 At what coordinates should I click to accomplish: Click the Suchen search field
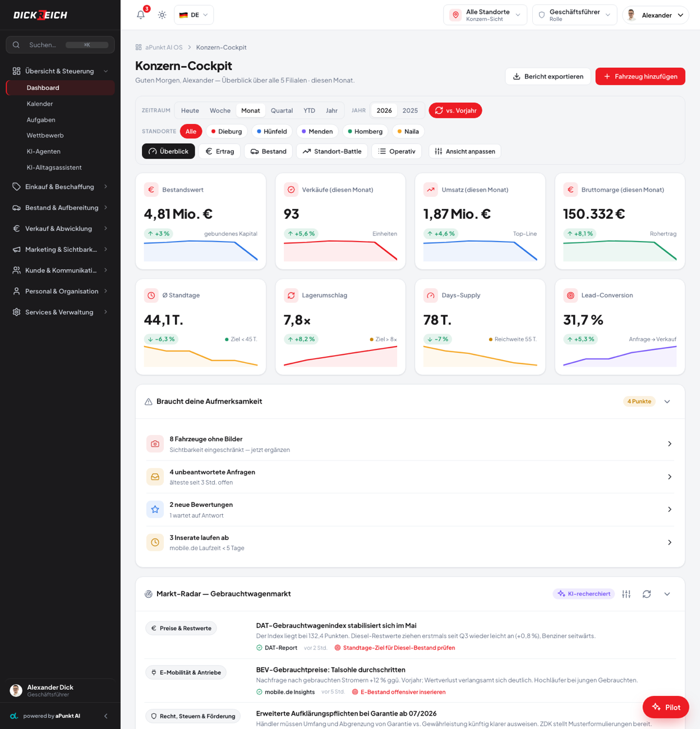click(60, 45)
